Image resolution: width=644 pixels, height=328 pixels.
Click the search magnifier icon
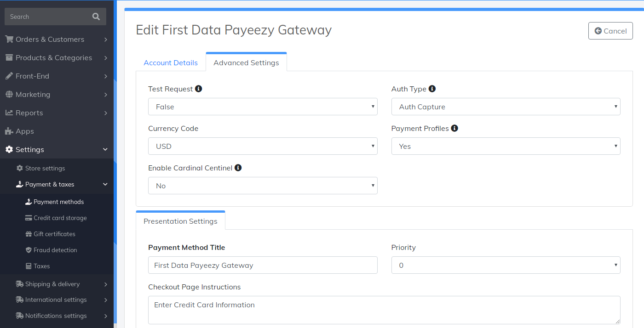(x=96, y=17)
